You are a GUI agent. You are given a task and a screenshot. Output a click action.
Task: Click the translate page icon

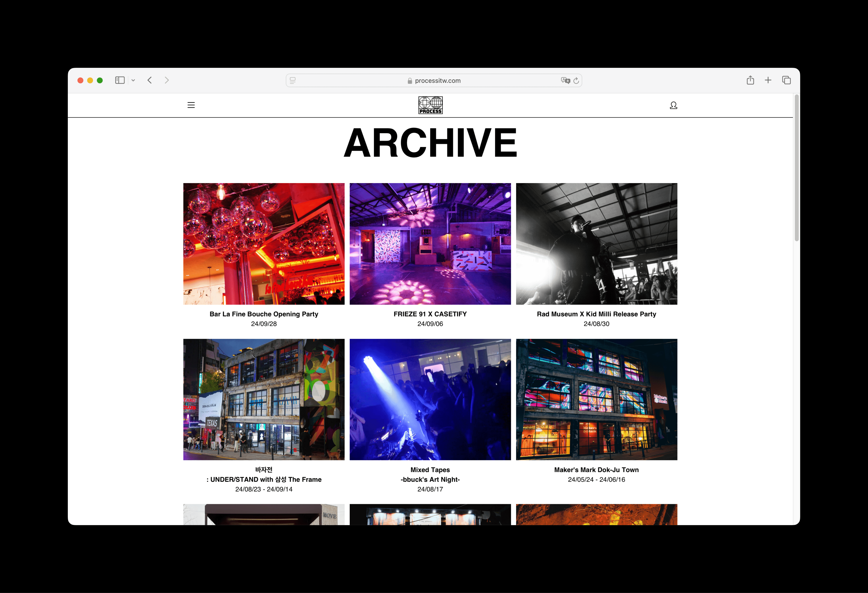pyautogui.click(x=565, y=80)
